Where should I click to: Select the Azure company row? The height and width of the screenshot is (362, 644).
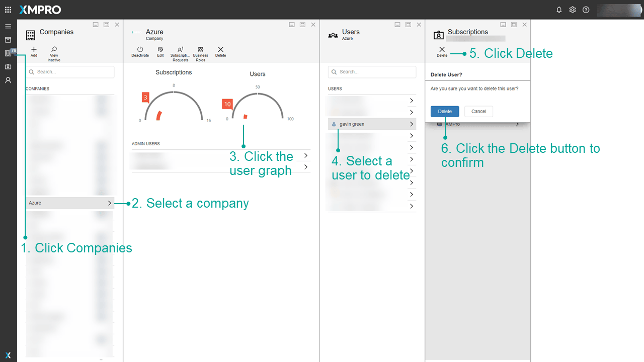click(70, 203)
